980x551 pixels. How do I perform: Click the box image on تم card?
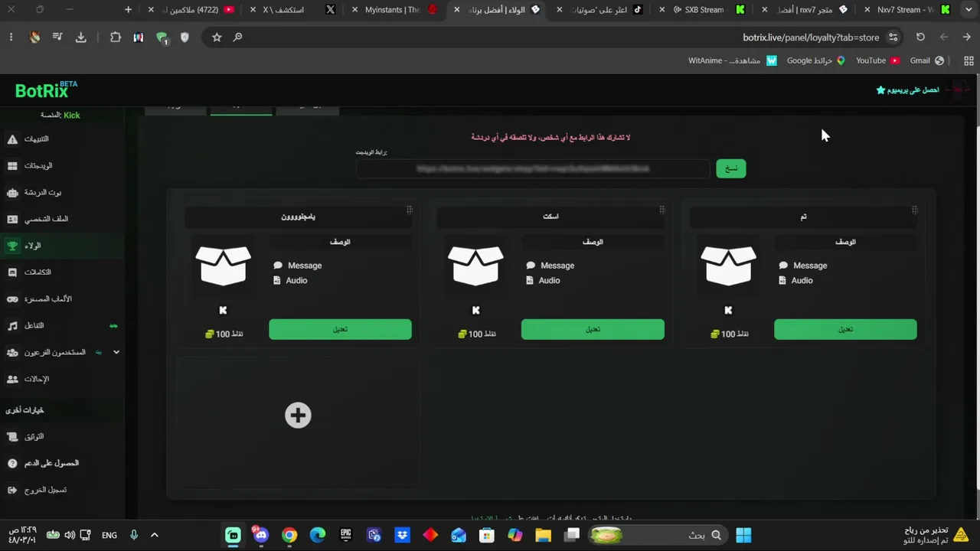pyautogui.click(x=728, y=266)
